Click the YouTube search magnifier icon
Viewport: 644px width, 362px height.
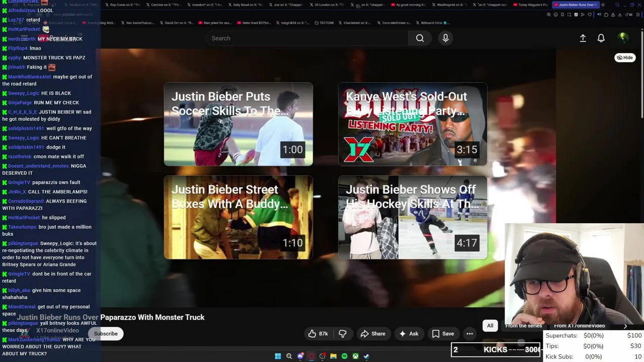[x=420, y=38]
